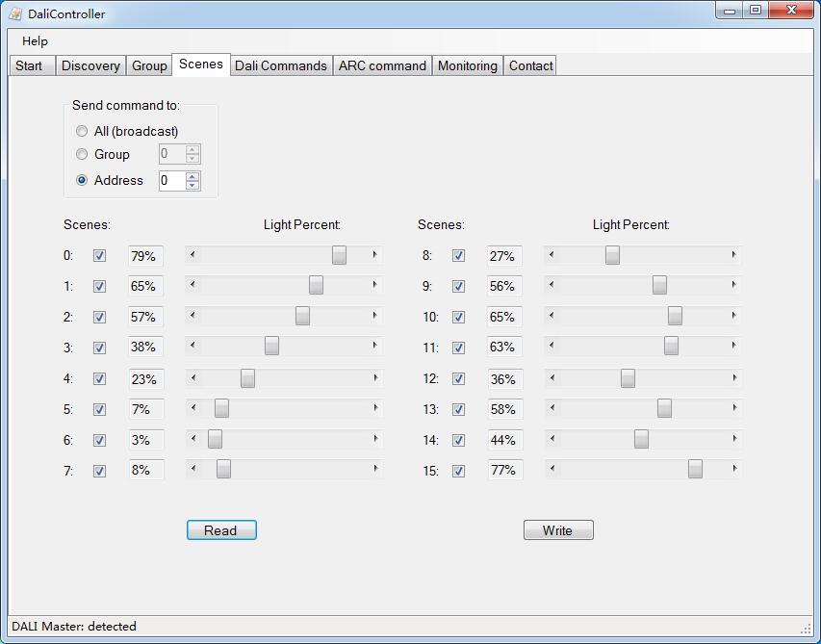Disable the scene 13 checkbox
The image size is (821, 644).
click(x=458, y=409)
